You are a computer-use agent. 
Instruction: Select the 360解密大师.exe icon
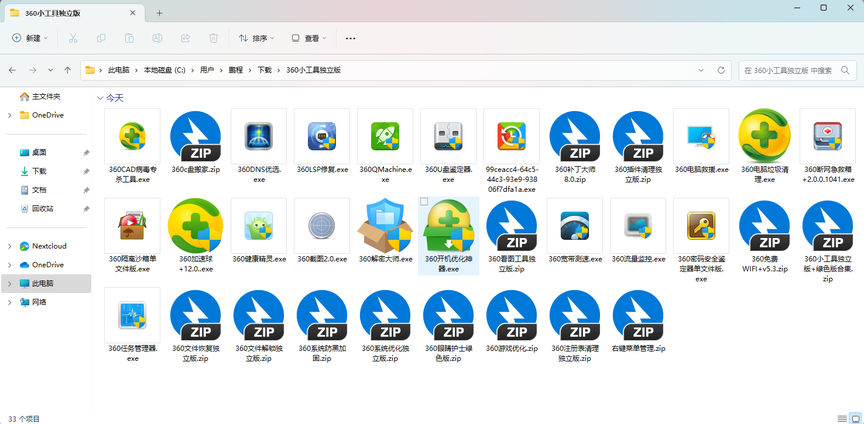click(385, 226)
